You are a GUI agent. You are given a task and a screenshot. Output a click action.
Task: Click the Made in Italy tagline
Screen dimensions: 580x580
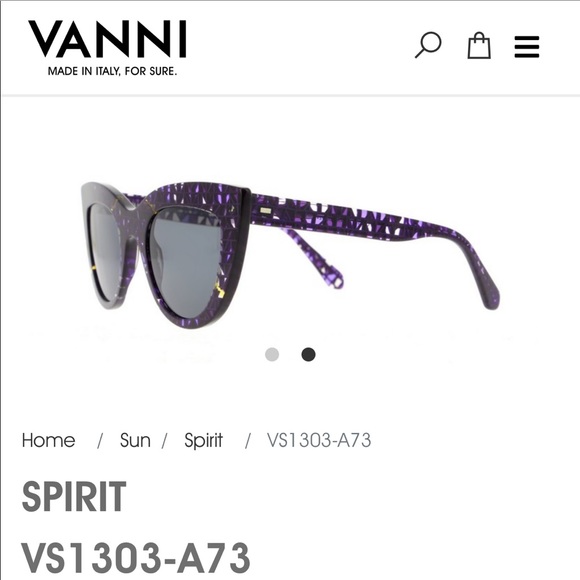tap(112, 71)
